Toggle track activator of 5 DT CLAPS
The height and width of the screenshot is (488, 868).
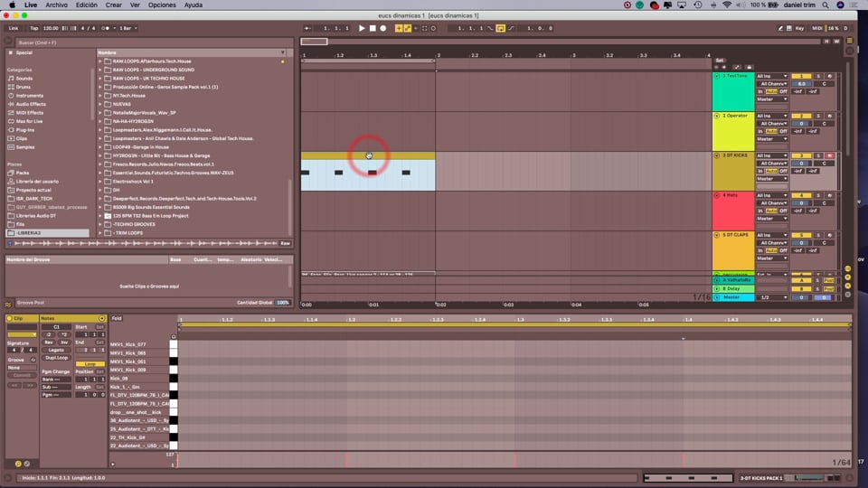(x=801, y=235)
